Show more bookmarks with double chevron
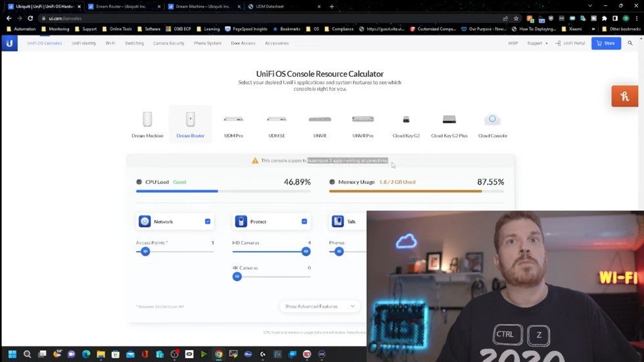This screenshot has height=362, width=644. (x=593, y=29)
